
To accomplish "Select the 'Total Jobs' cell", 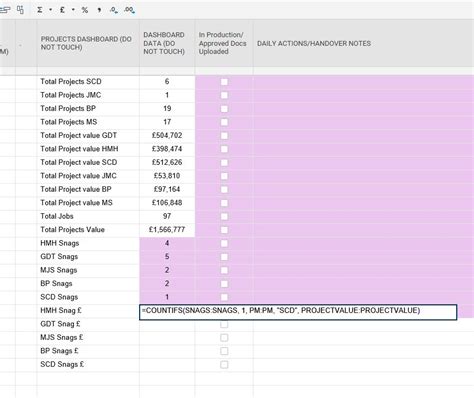I will tap(88, 216).
